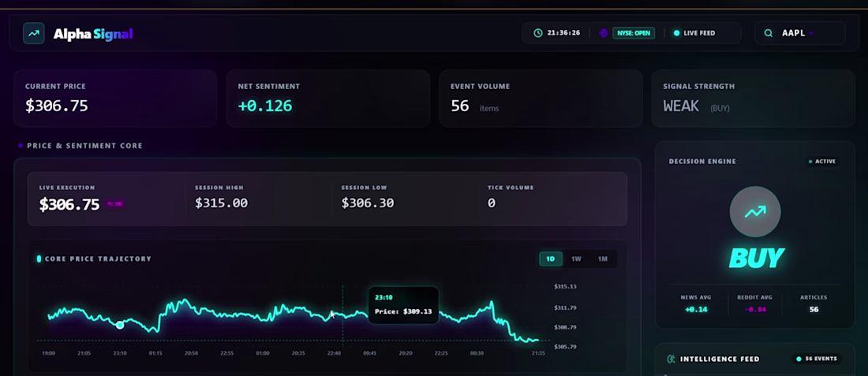Click the Tick Volume value 0
868x376 pixels.
[491, 203]
